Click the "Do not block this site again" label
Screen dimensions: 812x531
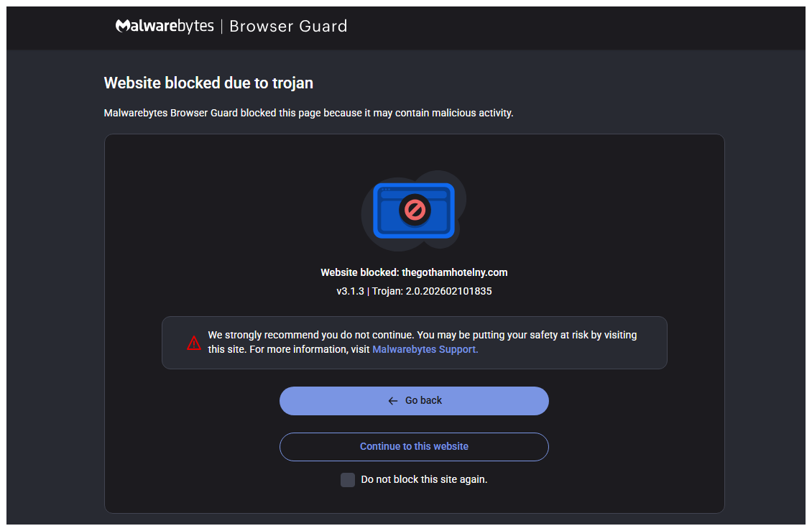tap(424, 479)
